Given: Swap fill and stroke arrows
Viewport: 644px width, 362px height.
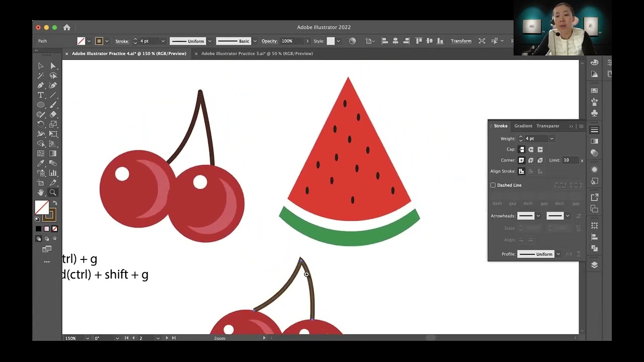Looking at the screenshot, I should [55, 203].
